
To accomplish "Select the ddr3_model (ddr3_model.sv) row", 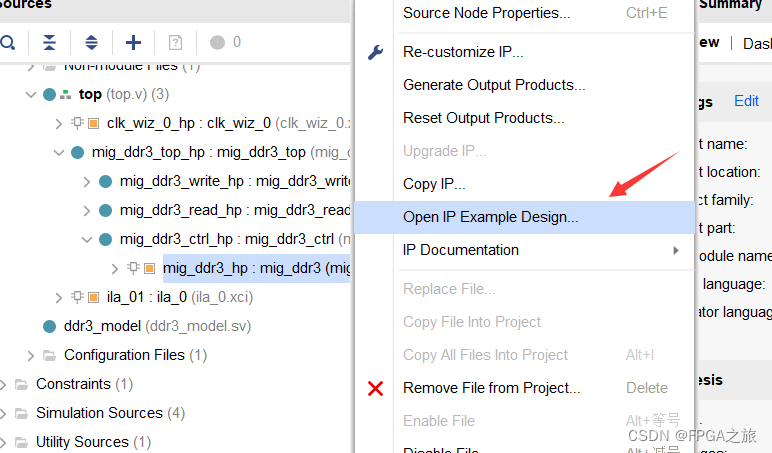I will (158, 326).
